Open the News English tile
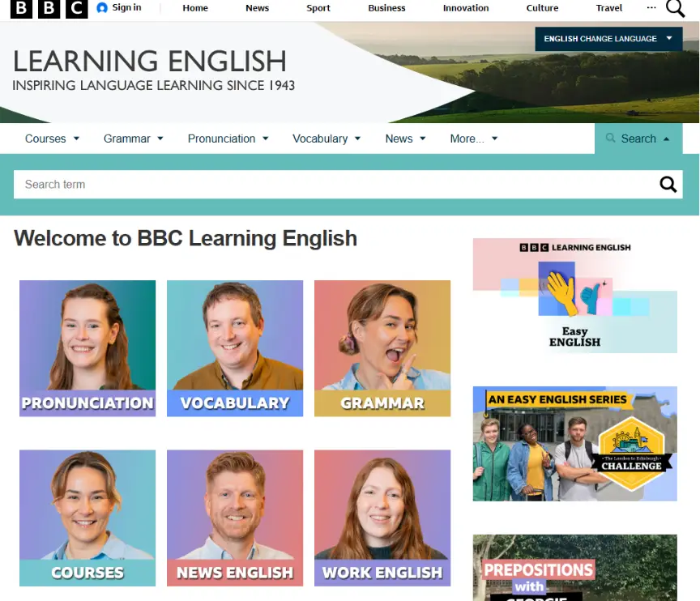The image size is (700, 601). pyautogui.click(x=234, y=518)
